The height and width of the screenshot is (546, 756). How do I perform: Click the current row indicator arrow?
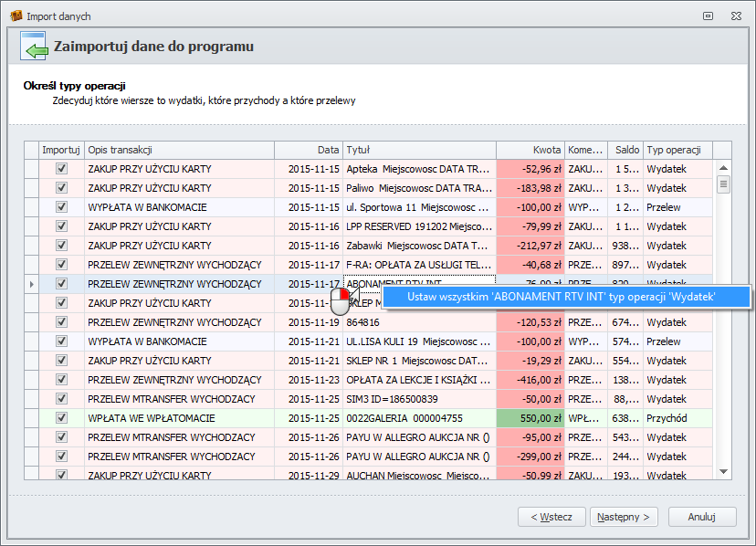coord(32,284)
